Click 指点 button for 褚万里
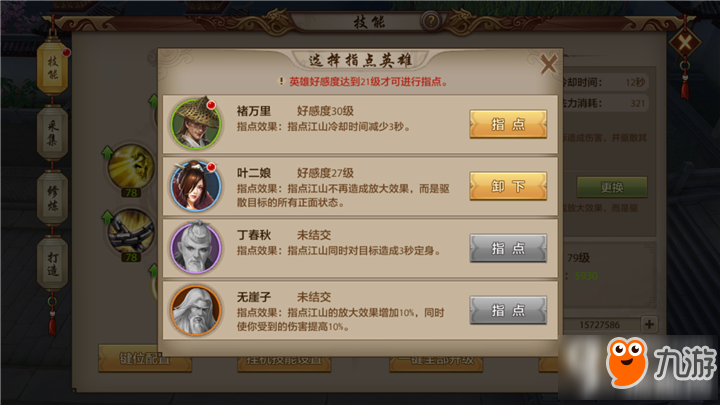 point(508,124)
